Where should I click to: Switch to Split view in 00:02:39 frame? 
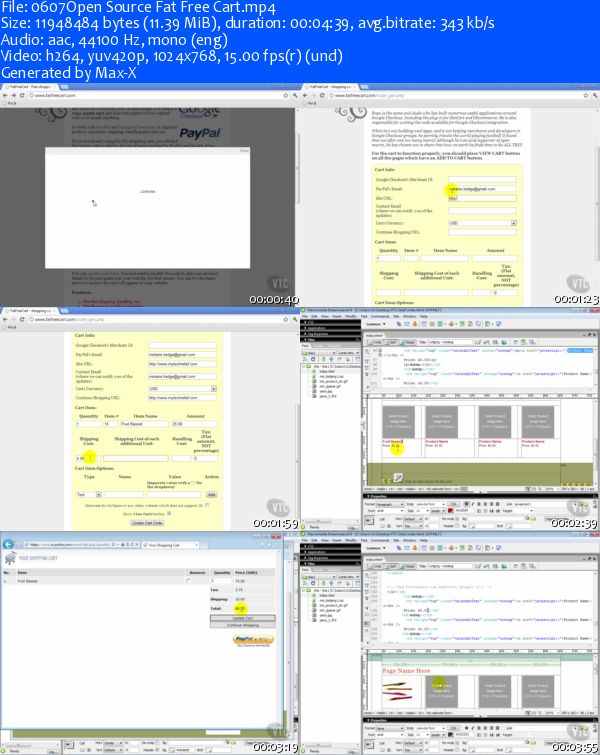390,342
